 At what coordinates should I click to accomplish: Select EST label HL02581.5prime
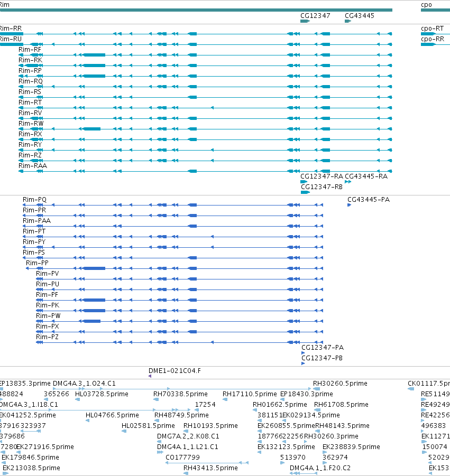coord(148,426)
